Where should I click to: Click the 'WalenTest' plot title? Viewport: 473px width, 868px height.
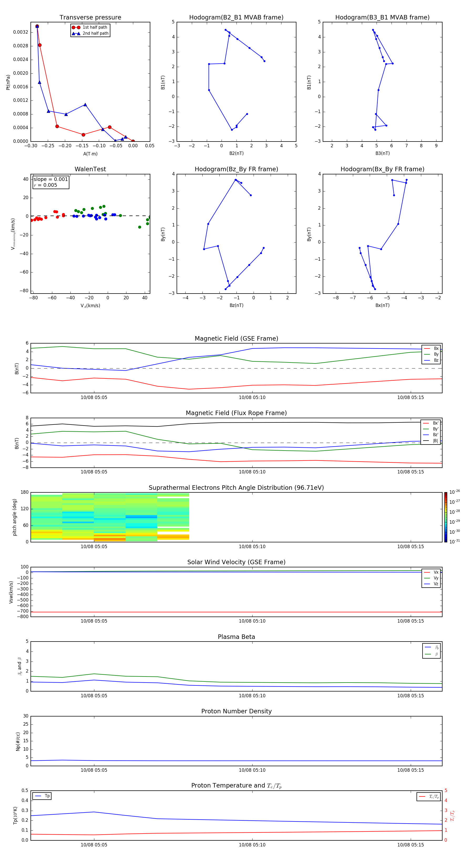tap(90, 169)
